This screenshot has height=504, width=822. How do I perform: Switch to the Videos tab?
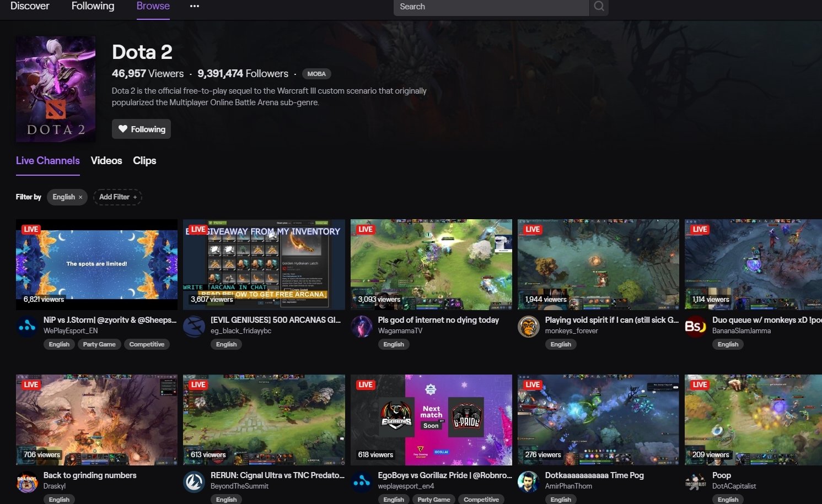[106, 161]
